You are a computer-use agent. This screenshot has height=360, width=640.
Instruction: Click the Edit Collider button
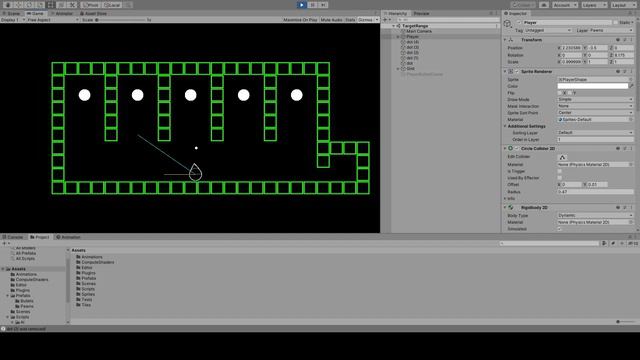point(562,157)
